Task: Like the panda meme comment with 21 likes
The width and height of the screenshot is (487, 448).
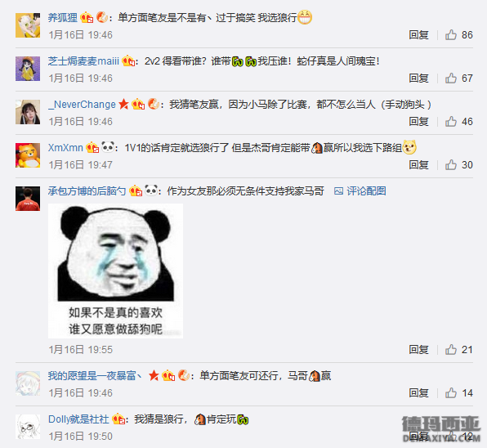Action: (x=451, y=350)
